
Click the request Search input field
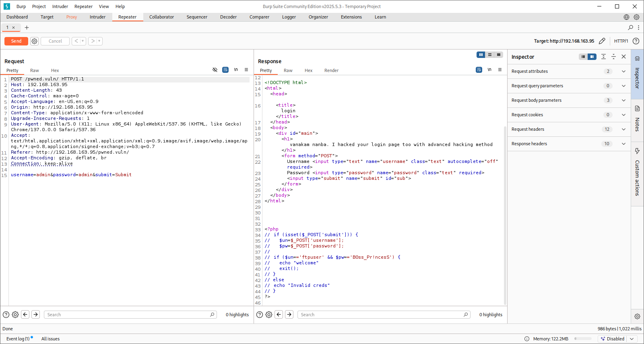pyautogui.click(x=130, y=315)
